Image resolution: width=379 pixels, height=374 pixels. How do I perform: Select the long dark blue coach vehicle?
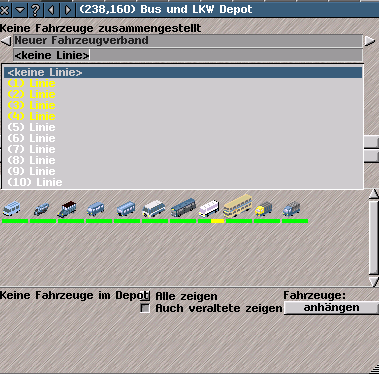[183, 207]
